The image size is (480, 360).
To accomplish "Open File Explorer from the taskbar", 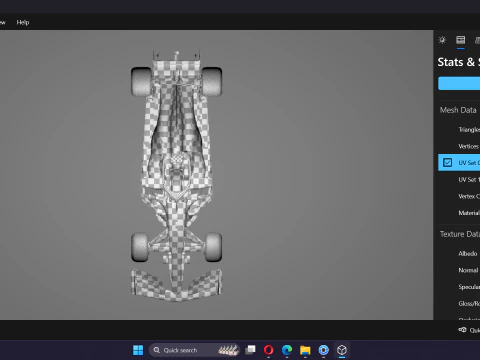I will click(x=305, y=350).
